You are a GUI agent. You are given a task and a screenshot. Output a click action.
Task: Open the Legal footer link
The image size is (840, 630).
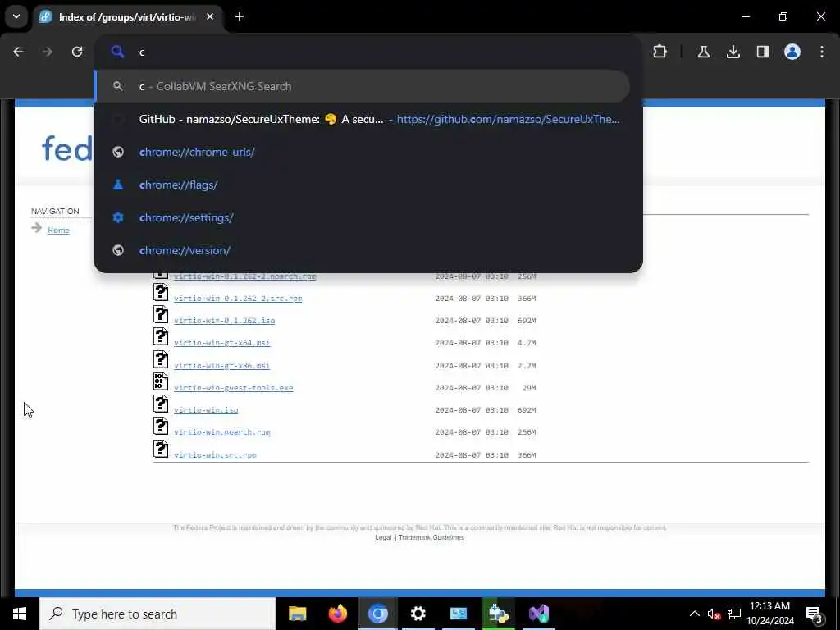(x=383, y=537)
